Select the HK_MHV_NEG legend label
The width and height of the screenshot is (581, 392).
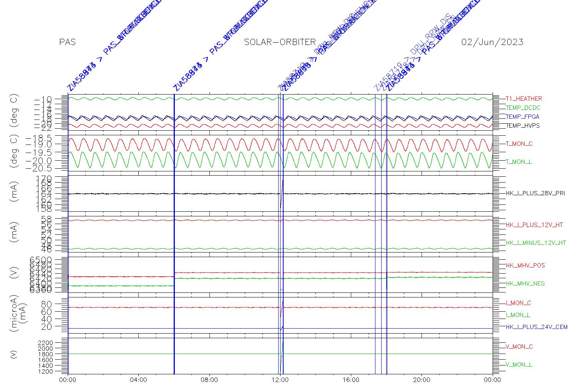tap(525, 284)
